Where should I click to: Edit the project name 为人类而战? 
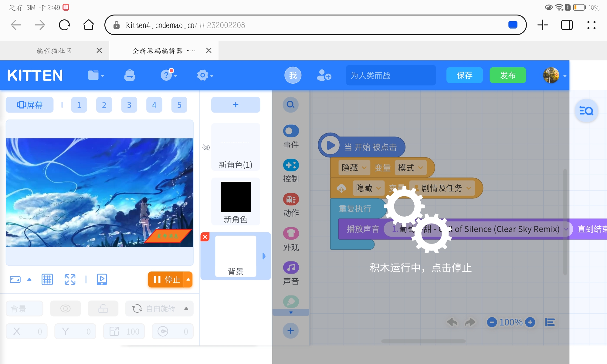tap(391, 75)
